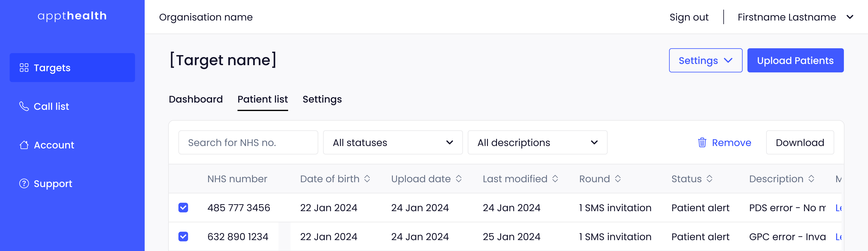Uncheck the checkbox for patient 485 777 3456

pyautogui.click(x=183, y=208)
